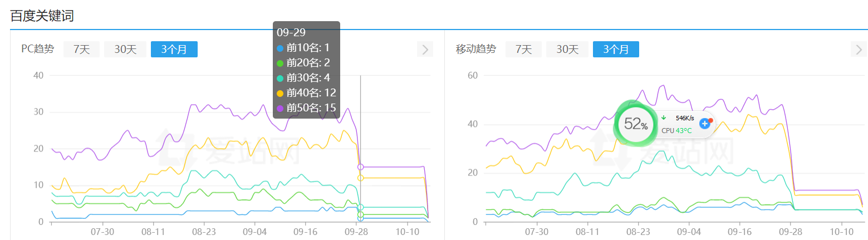The width and height of the screenshot is (868, 240).
Task: Select 3个月 tab in mobile trend
Action: pos(616,50)
